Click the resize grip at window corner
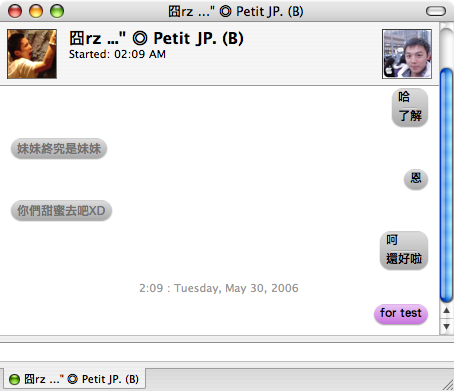The image size is (454, 391). [x=448, y=385]
